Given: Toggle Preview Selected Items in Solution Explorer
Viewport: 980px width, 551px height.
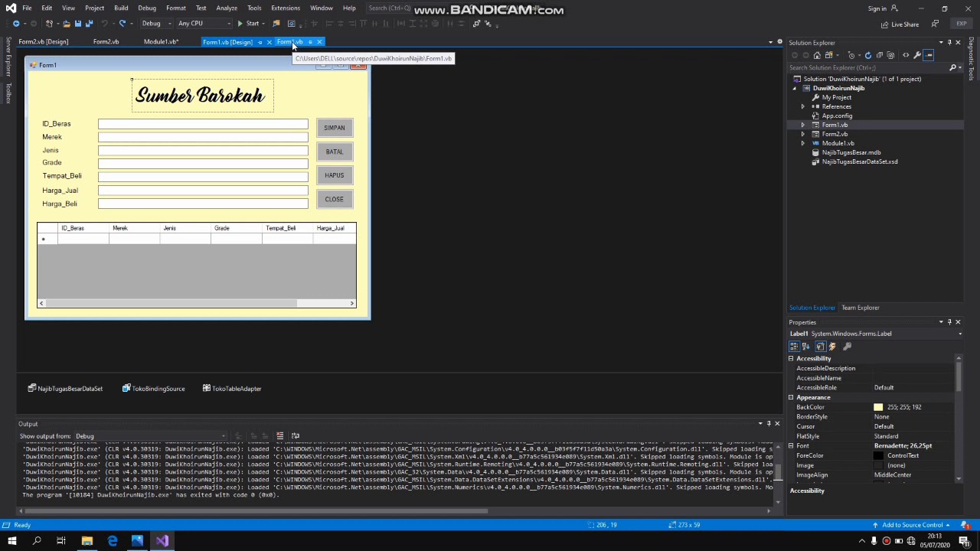Looking at the screenshot, I should point(929,55).
